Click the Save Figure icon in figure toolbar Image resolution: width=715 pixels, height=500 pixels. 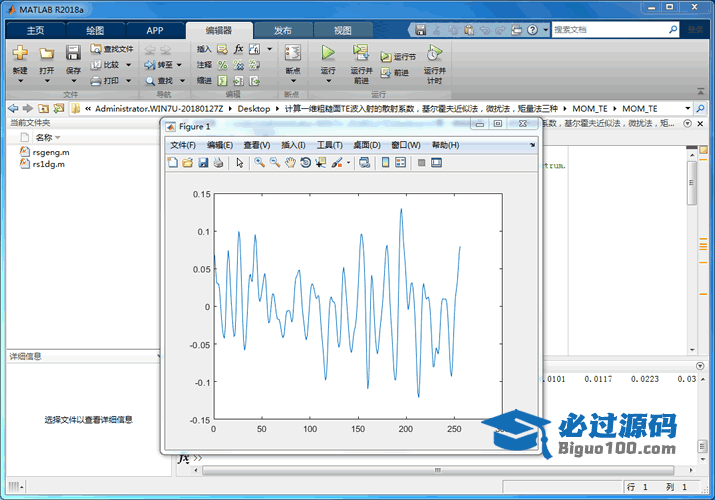pyautogui.click(x=203, y=162)
